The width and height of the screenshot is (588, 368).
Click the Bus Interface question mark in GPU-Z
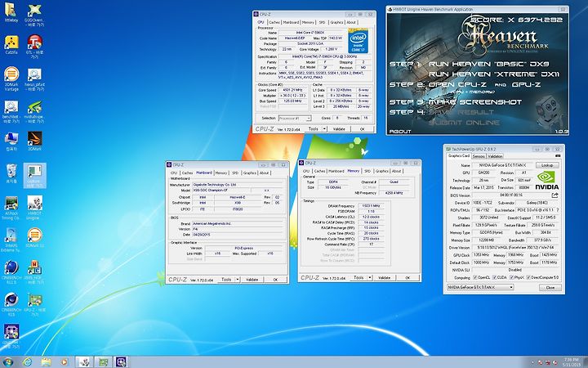tap(558, 210)
